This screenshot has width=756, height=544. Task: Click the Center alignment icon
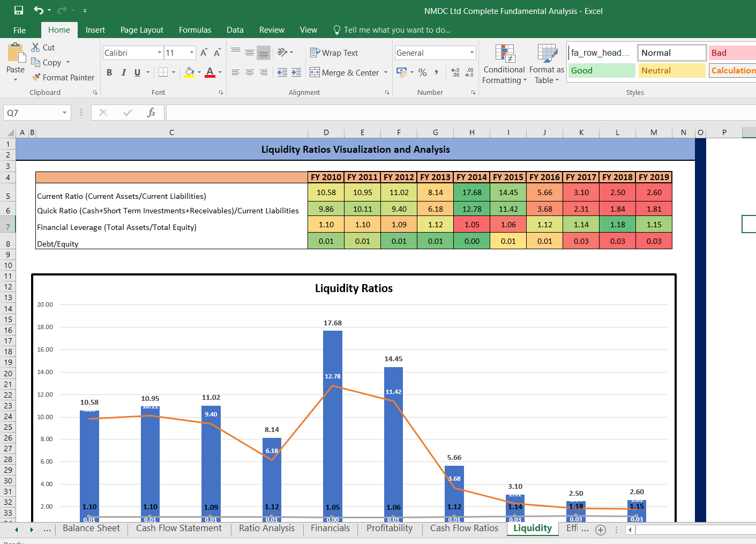point(250,72)
